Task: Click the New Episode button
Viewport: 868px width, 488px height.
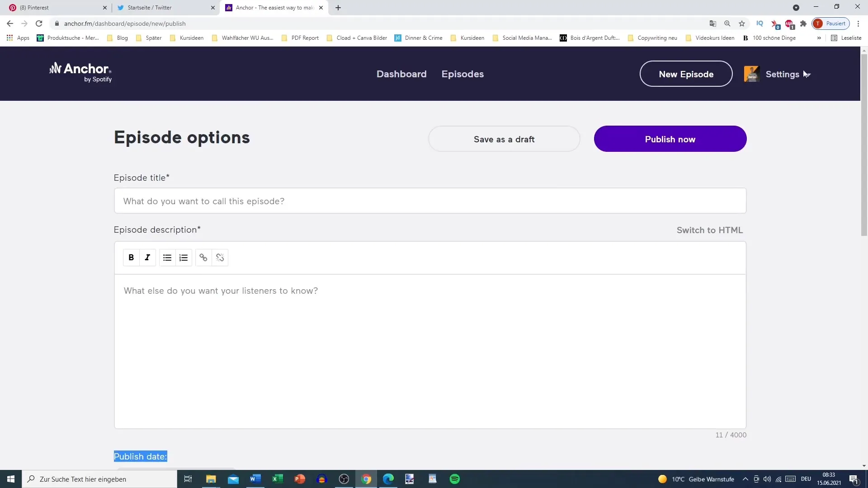Action: 686,74
